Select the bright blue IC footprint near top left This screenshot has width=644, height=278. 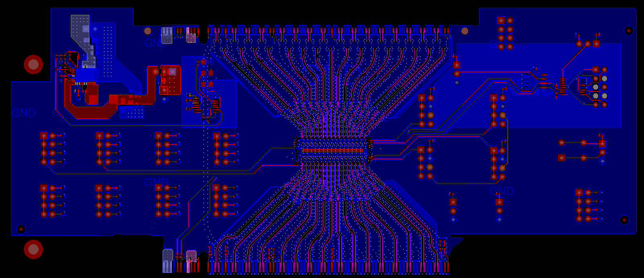pyautogui.click(x=86, y=75)
